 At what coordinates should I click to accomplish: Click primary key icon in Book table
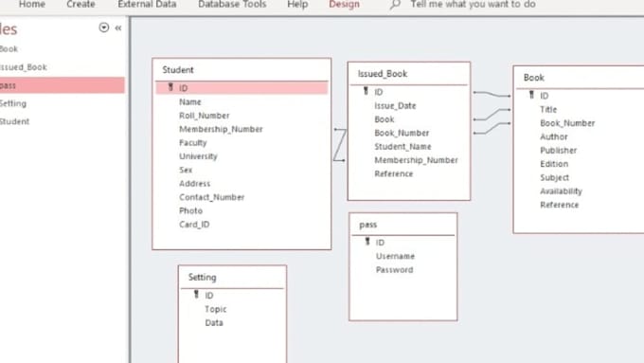[531, 95]
